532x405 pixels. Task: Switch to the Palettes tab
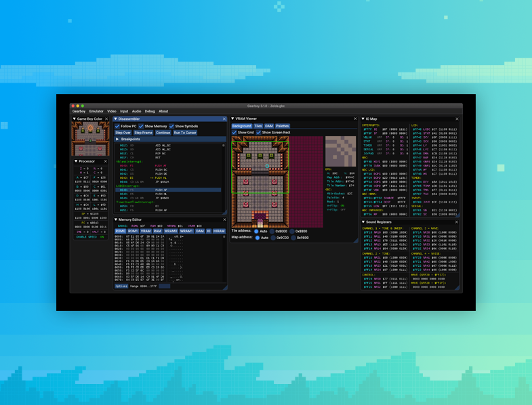(x=283, y=126)
